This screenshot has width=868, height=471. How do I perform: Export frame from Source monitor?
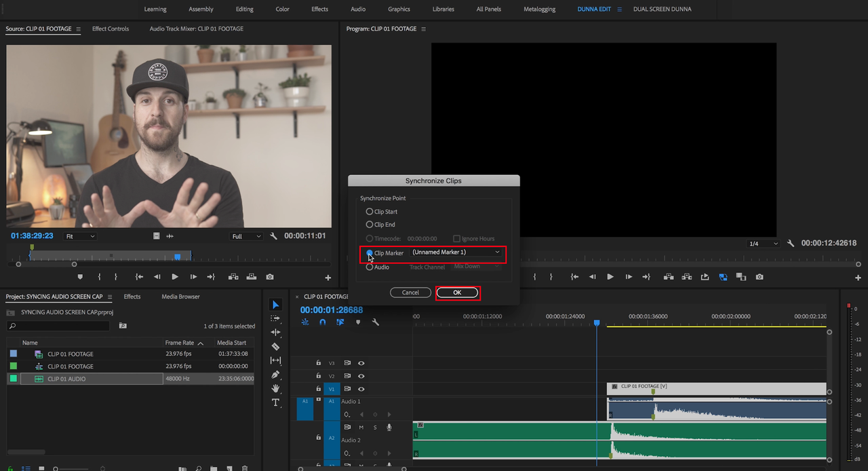pyautogui.click(x=270, y=277)
